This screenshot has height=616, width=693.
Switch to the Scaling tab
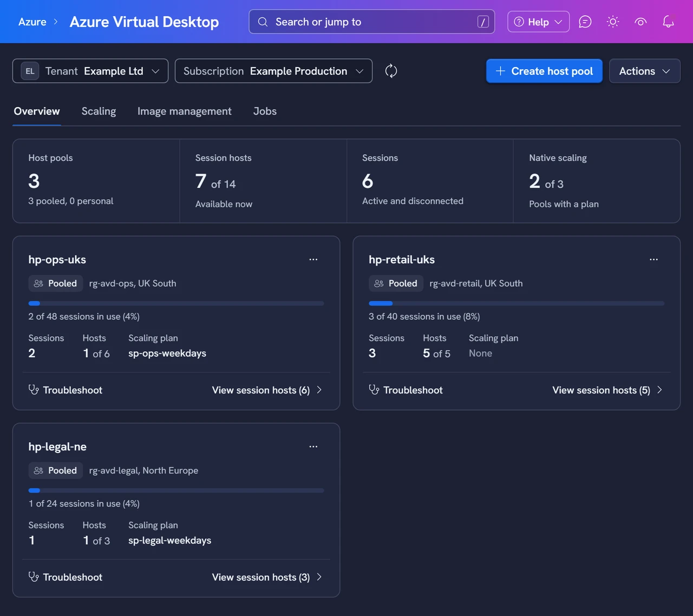(x=99, y=111)
